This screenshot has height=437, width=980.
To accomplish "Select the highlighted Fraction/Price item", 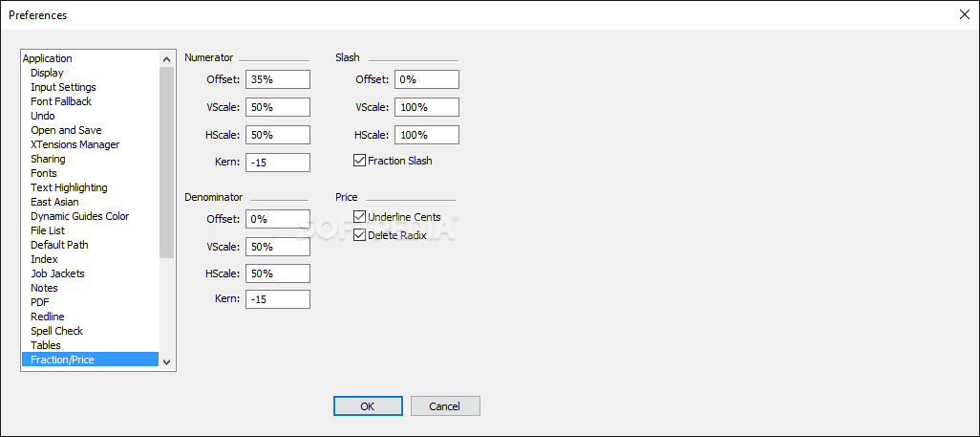I will pyautogui.click(x=90, y=360).
